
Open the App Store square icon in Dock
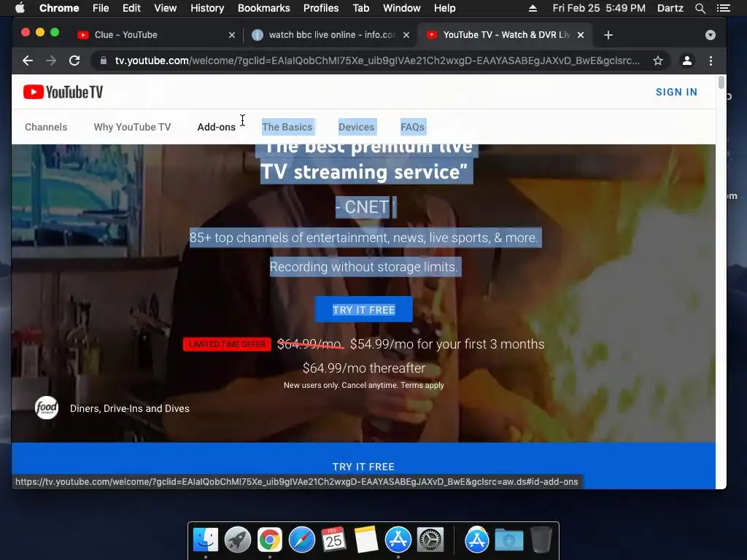(x=398, y=540)
